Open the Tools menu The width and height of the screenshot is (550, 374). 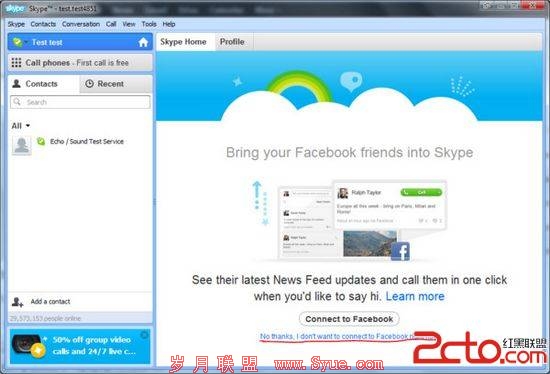coord(149,24)
